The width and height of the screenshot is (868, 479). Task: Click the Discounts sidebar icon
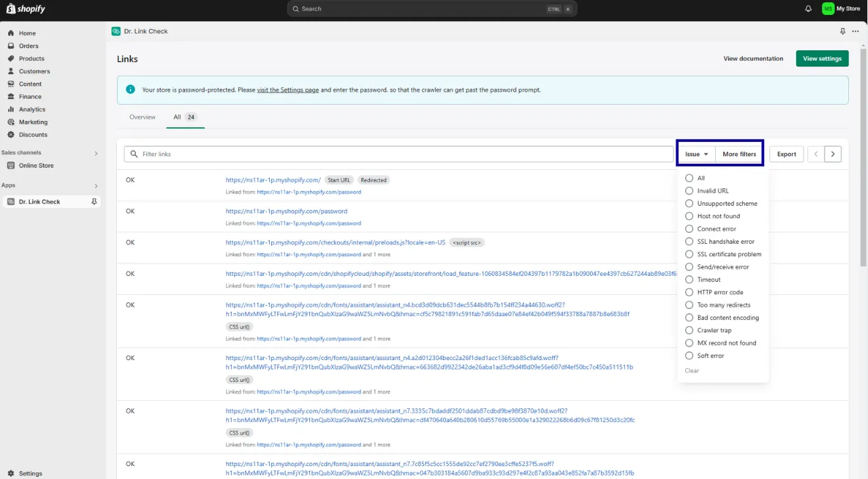point(11,135)
